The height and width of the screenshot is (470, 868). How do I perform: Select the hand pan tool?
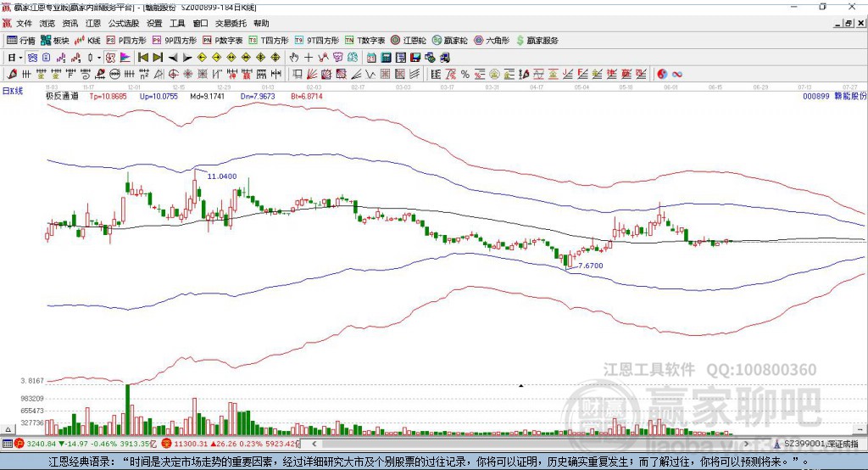(294, 58)
